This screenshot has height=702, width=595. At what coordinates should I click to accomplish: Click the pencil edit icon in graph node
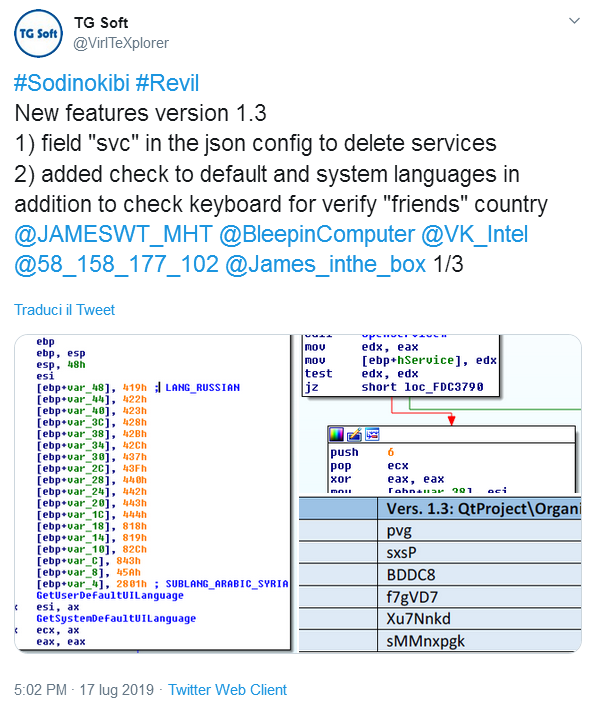tap(354, 434)
